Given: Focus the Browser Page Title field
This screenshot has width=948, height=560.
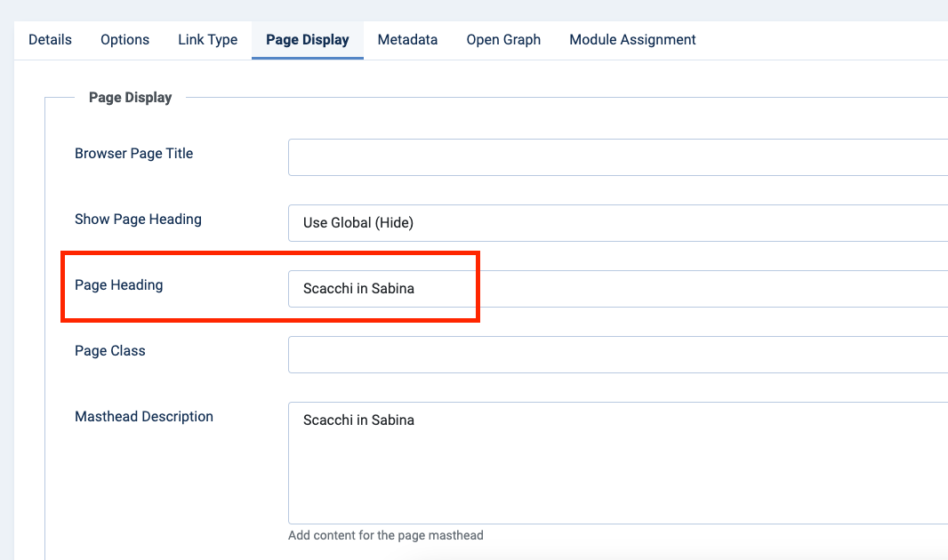Looking at the screenshot, I should (617, 157).
